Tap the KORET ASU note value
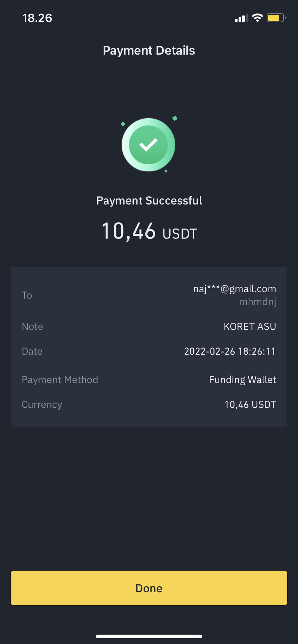Screen dimensions: 298x644 point(250,326)
